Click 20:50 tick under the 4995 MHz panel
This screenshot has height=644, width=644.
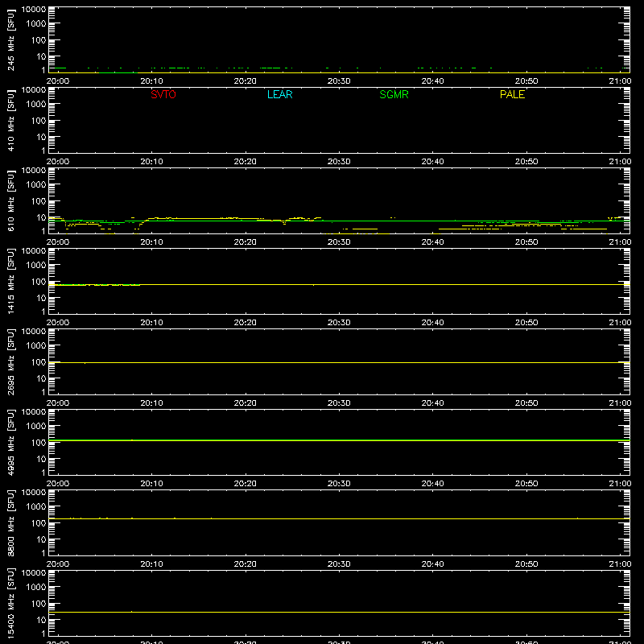pos(526,484)
